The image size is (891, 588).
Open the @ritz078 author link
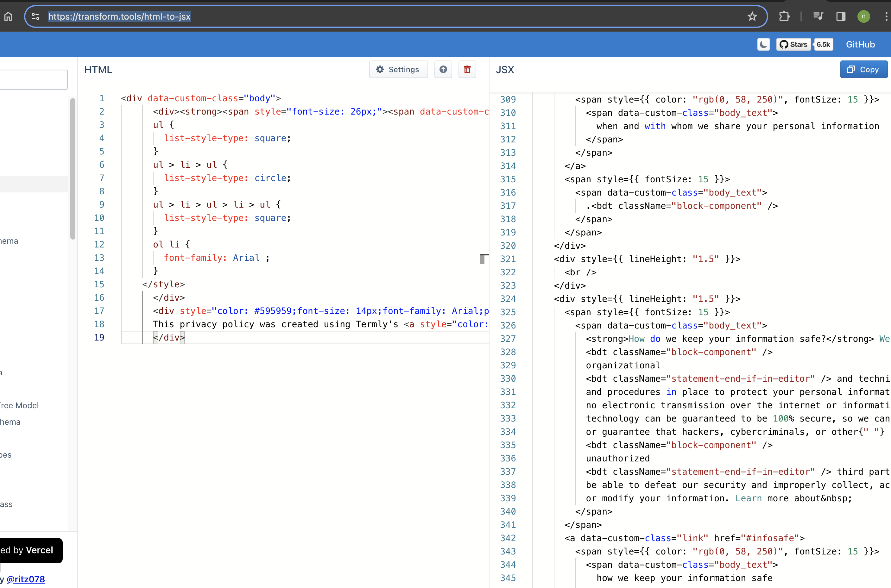pos(26,579)
